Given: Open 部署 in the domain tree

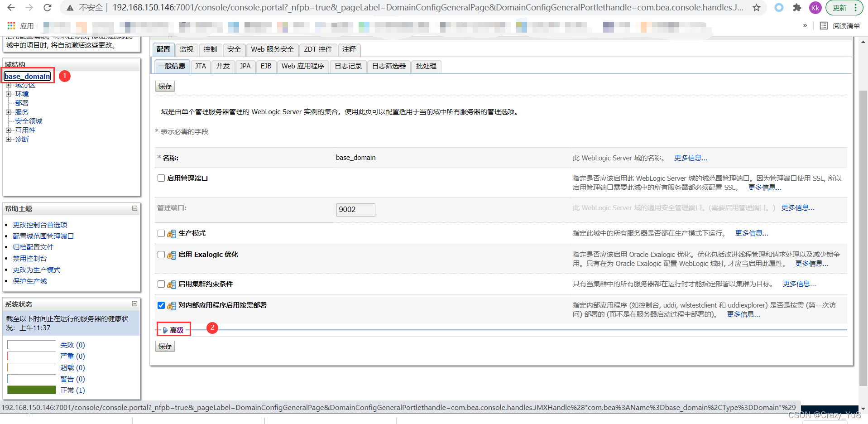Looking at the screenshot, I should click(x=22, y=103).
